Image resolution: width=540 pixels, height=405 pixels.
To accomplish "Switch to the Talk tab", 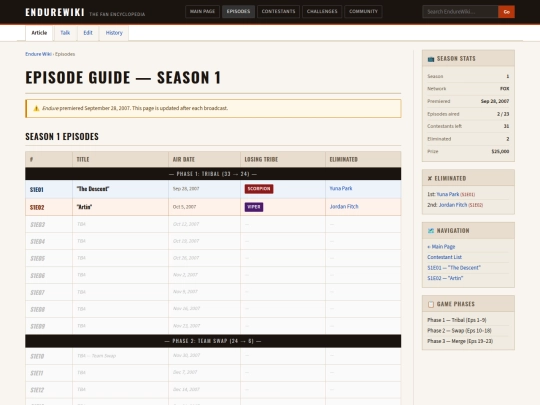I will click(65, 33).
